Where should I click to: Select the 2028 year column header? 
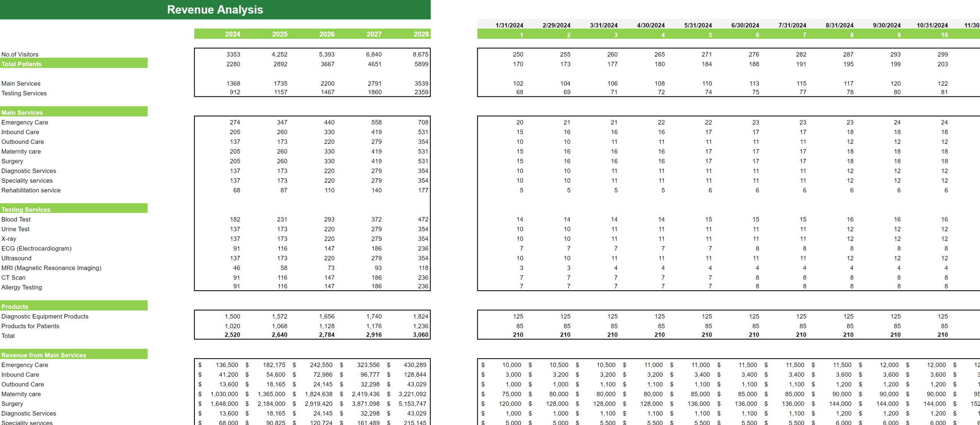coord(421,34)
